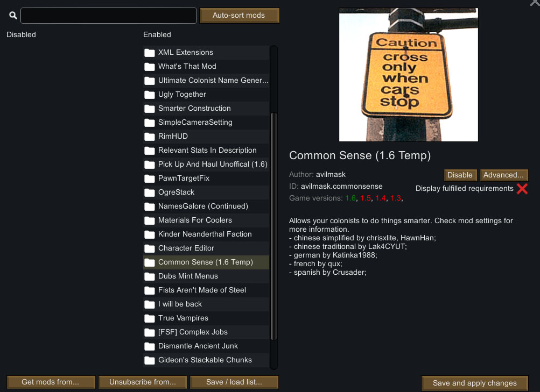Image resolution: width=540 pixels, height=392 pixels.
Task: Select OgreStack mod name
Action: coord(177,192)
